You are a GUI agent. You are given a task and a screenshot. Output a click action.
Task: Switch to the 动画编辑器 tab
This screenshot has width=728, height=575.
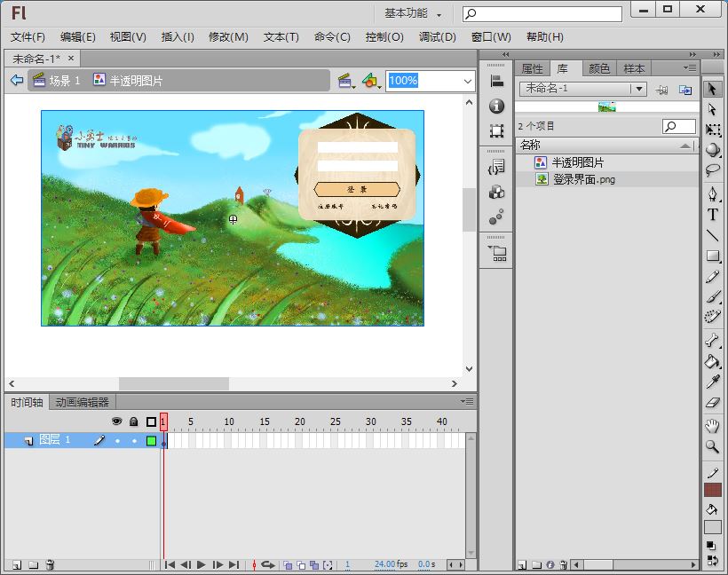tap(83, 402)
